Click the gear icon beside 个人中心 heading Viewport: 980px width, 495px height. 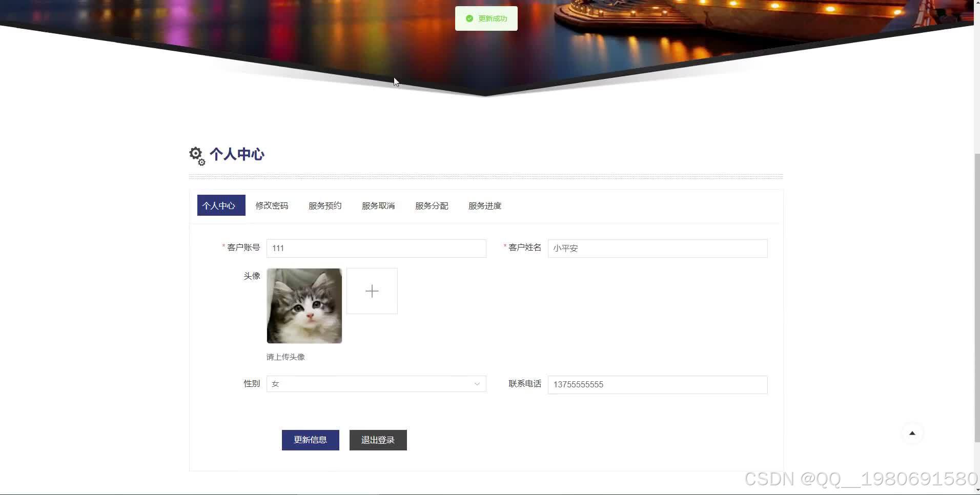click(196, 155)
